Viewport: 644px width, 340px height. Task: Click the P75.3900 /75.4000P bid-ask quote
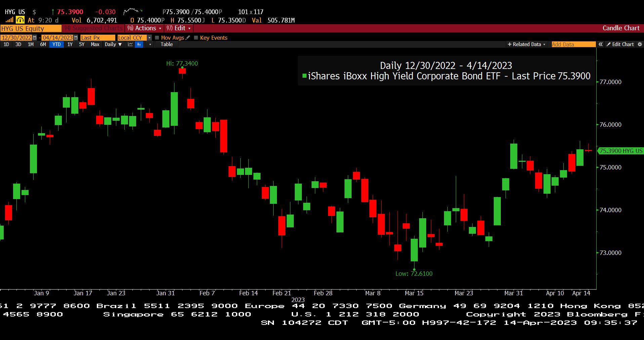[x=192, y=12]
